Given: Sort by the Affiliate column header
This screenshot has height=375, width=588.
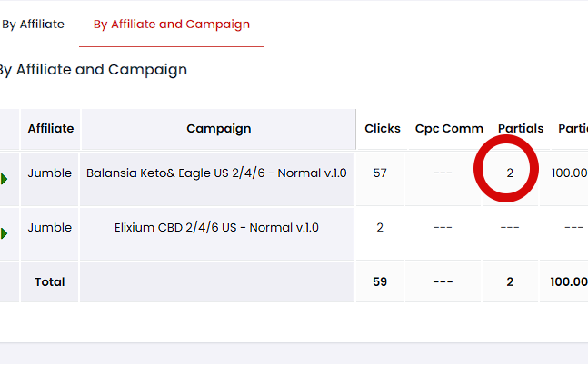Looking at the screenshot, I should (x=50, y=129).
